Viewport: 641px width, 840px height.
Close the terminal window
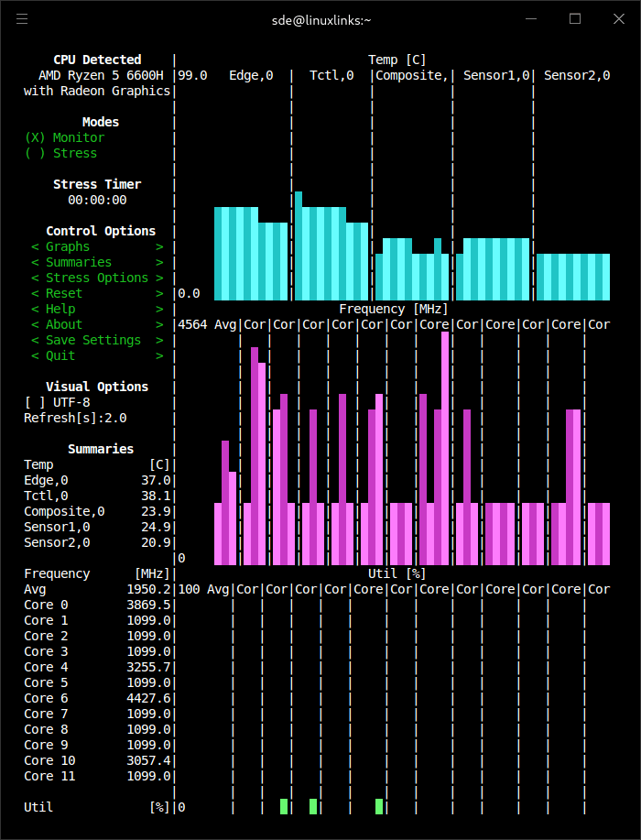[617, 19]
